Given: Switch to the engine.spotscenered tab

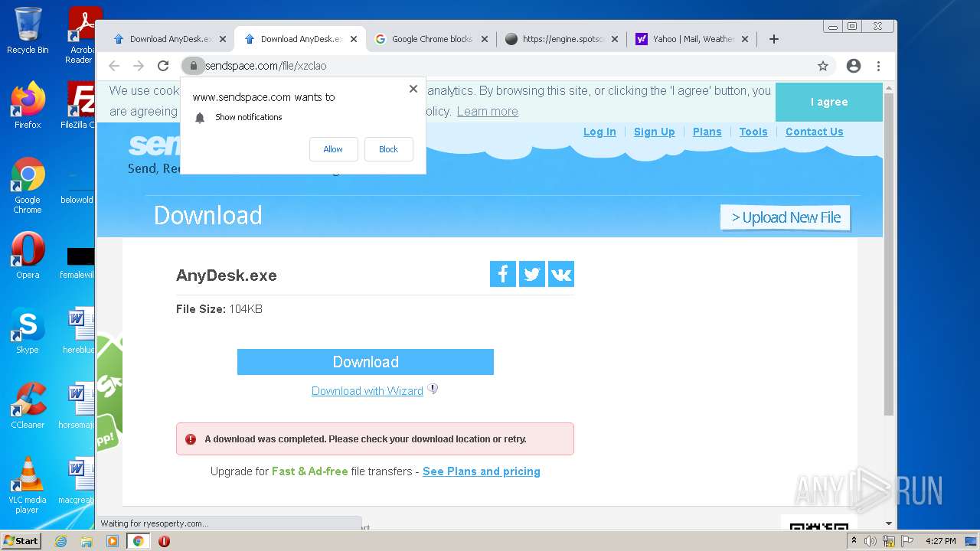Looking at the screenshot, I should 562,39.
